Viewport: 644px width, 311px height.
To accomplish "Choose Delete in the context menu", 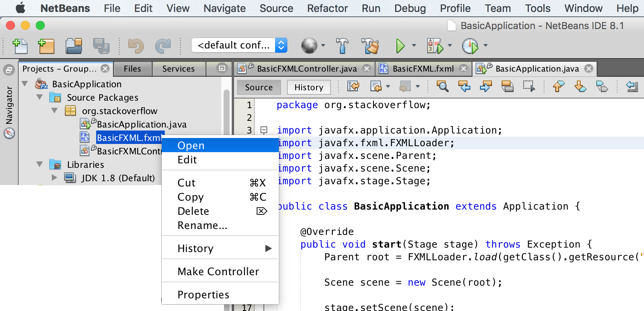I will 220,211.
